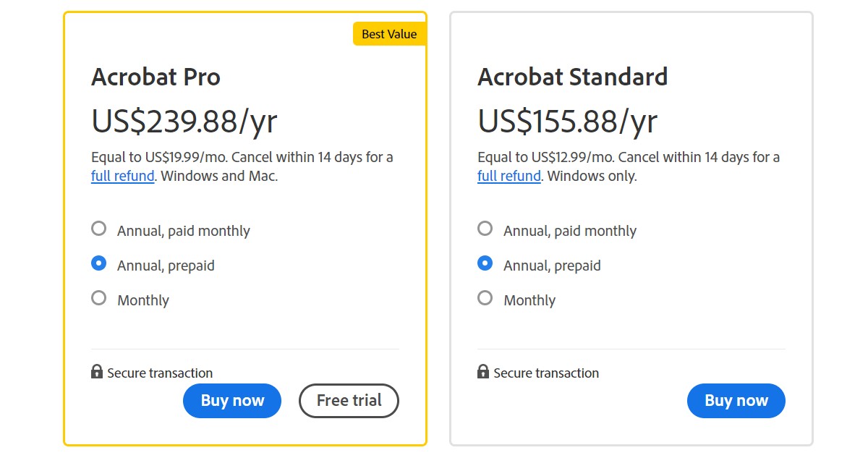
Task: Click the Acrobat Pro heading
Action: tap(156, 77)
